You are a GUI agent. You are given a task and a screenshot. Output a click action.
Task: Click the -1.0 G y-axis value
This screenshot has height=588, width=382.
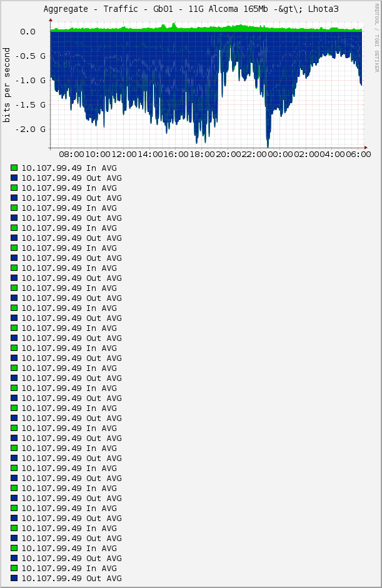pos(30,81)
